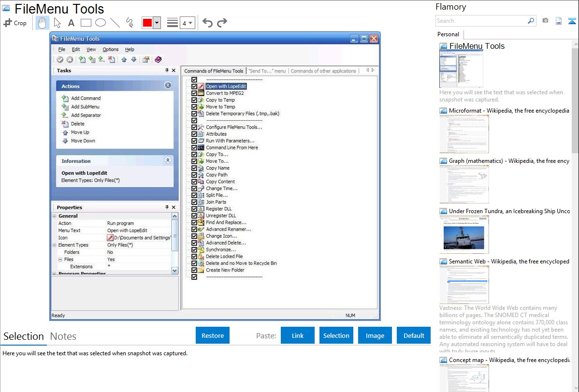Open the red color dropdown arrow
The height and width of the screenshot is (392, 579).
pos(157,23)
